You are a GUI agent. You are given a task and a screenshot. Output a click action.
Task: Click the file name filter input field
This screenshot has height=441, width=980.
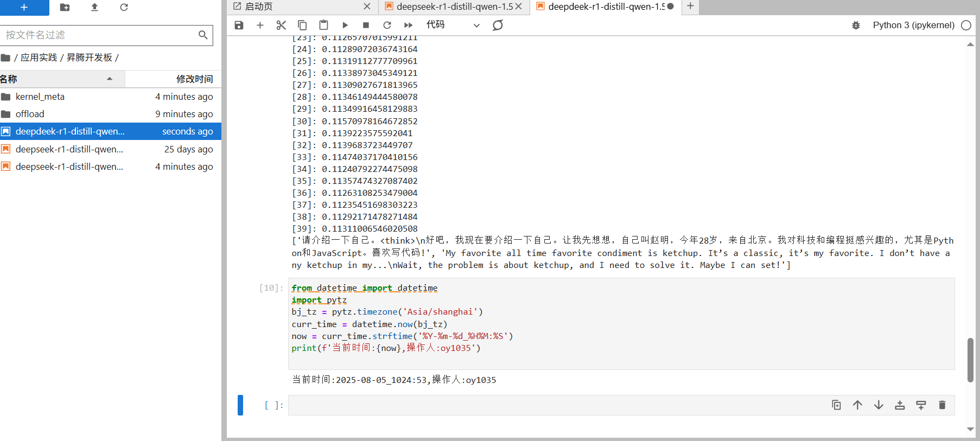coord(100,35)
